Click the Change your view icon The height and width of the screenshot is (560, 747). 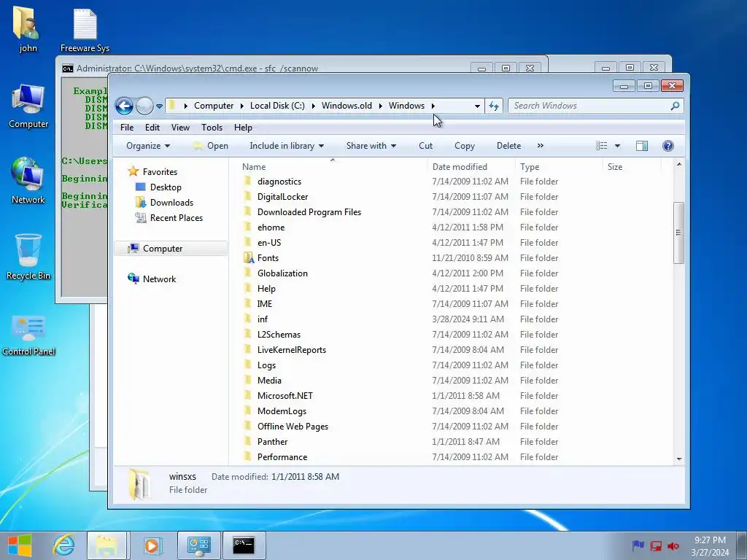602,146
